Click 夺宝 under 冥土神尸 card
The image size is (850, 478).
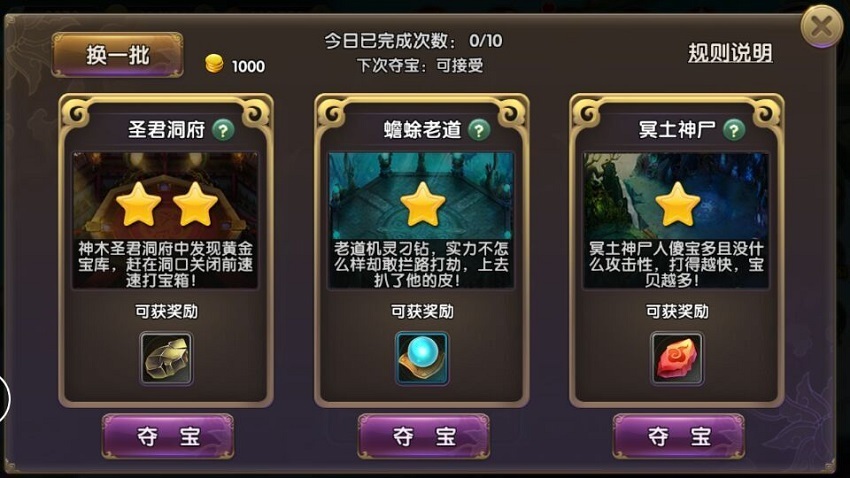[679, 436]
